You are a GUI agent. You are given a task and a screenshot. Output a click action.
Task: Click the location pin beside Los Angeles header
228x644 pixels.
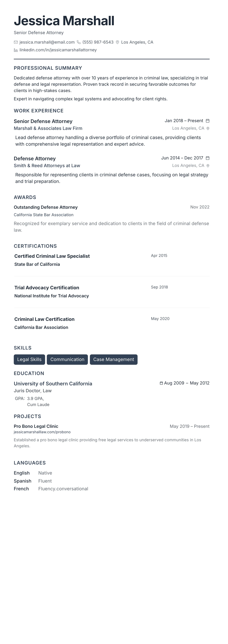117,42
